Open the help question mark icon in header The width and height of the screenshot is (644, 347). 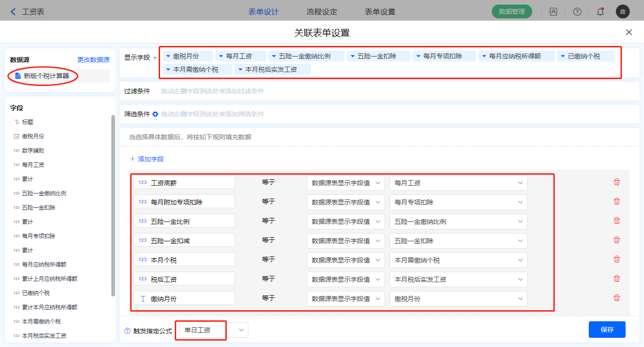(577, 12)
